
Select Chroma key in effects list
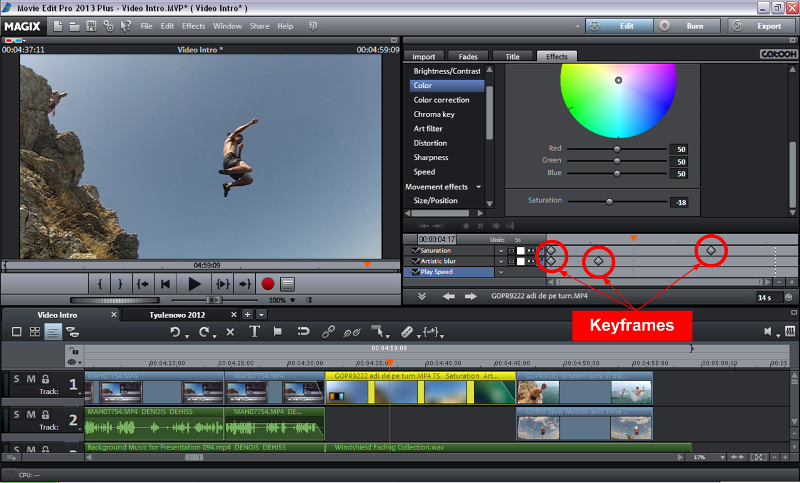(x=434, y=114)
